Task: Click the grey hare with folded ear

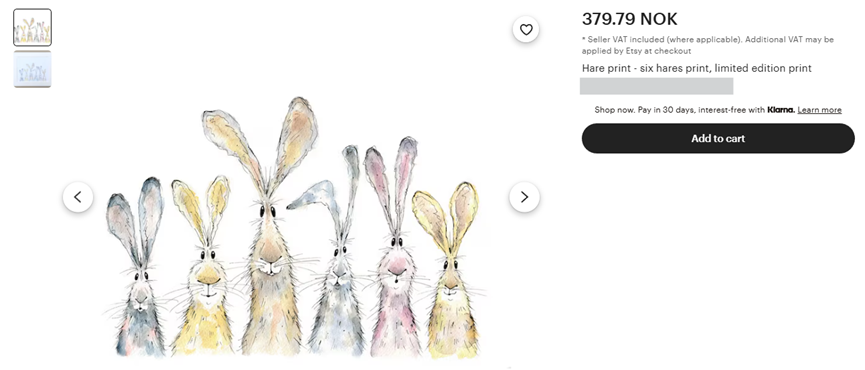Action: (334, 254)
